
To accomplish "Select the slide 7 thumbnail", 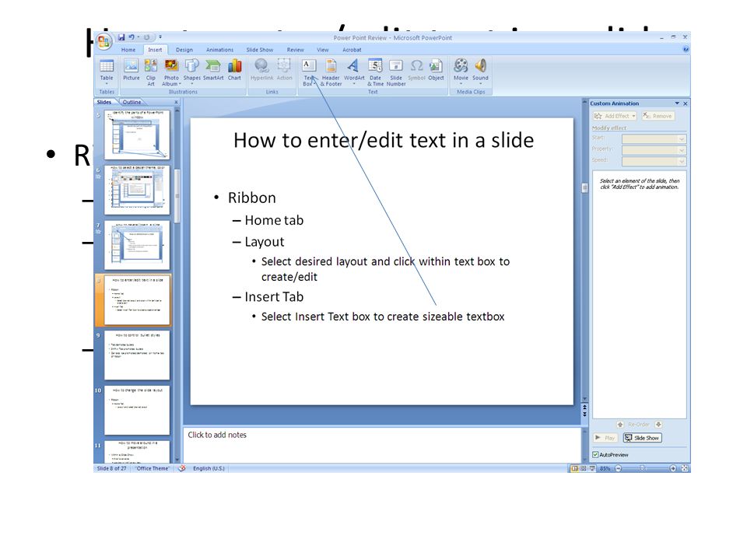I will point(137,245).
